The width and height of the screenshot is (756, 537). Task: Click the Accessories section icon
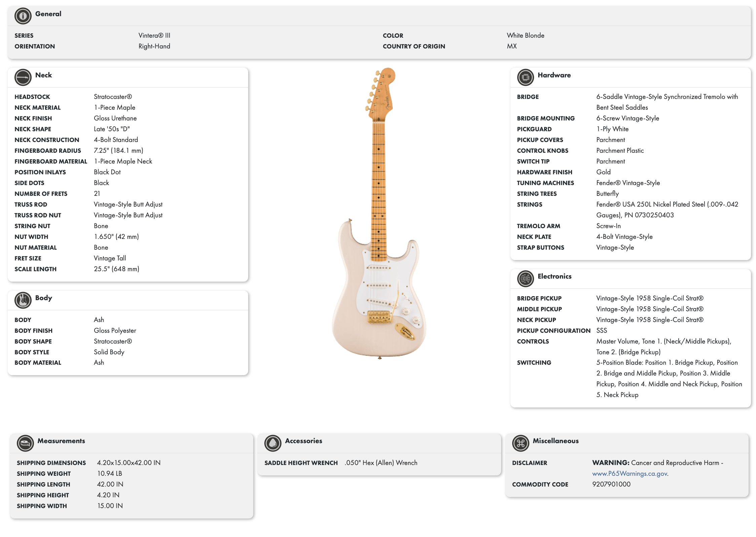[273, 443]
